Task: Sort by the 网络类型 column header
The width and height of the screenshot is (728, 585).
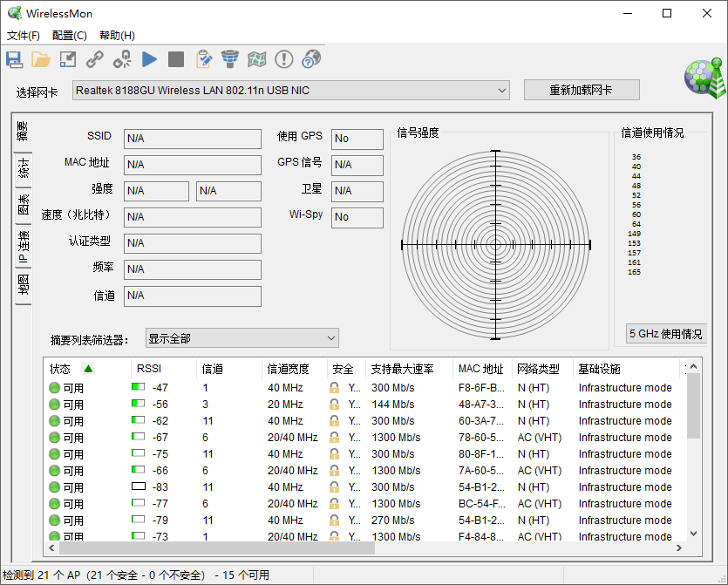Action: (x=542, y=369)
